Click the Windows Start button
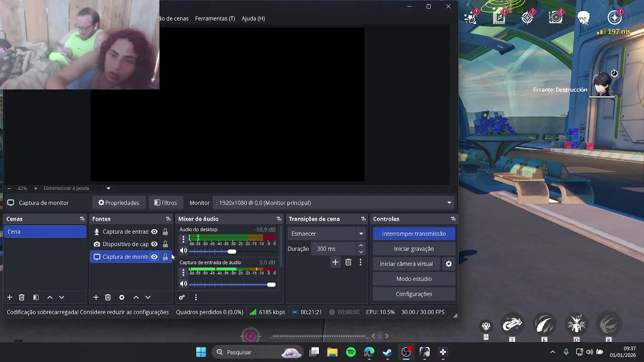644x362 pixels. (x=201, y=352)
